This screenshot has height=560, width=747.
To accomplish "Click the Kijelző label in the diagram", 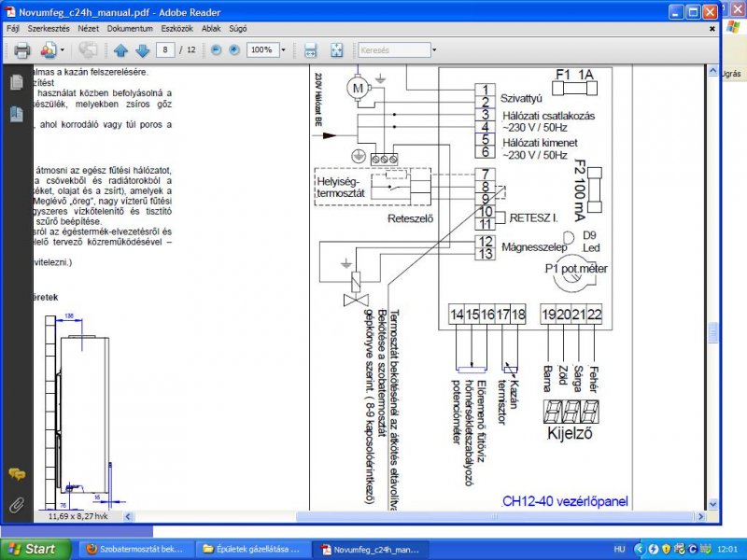I will click(570, 433).
